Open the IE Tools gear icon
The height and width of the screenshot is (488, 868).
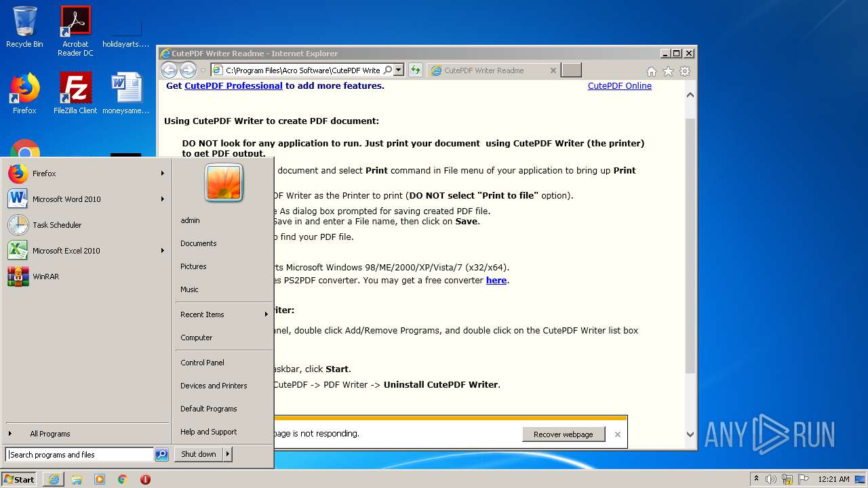click(685, 71)
